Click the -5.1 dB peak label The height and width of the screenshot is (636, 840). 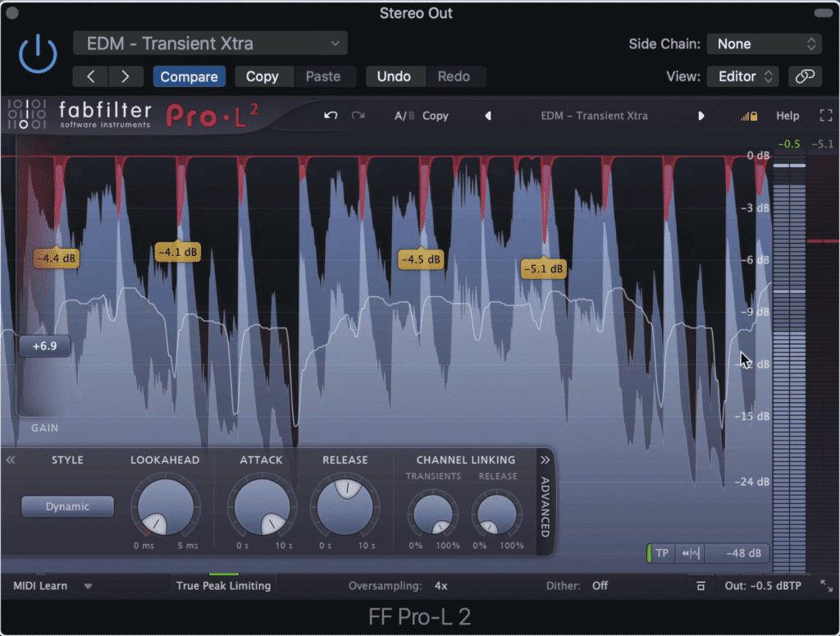tap(543, 268)
